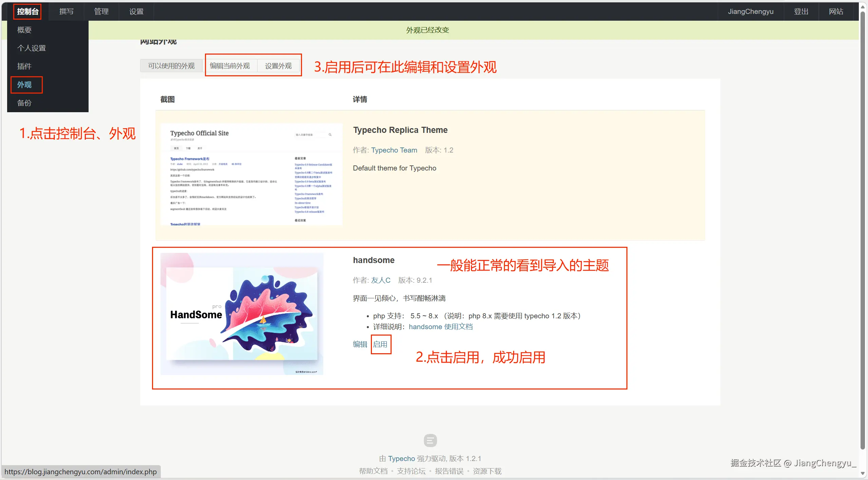Screen dimensions: 868x480
Task: Choose 外观 in the dropdown menu
Action: click(24, 85)
